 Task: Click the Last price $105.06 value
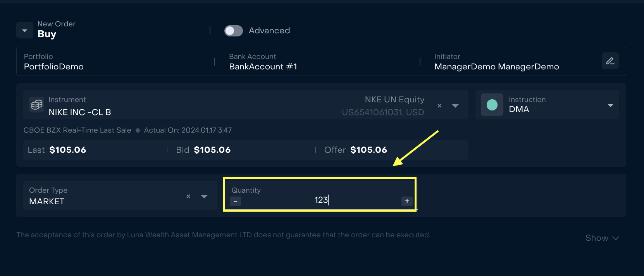[68, 150]
